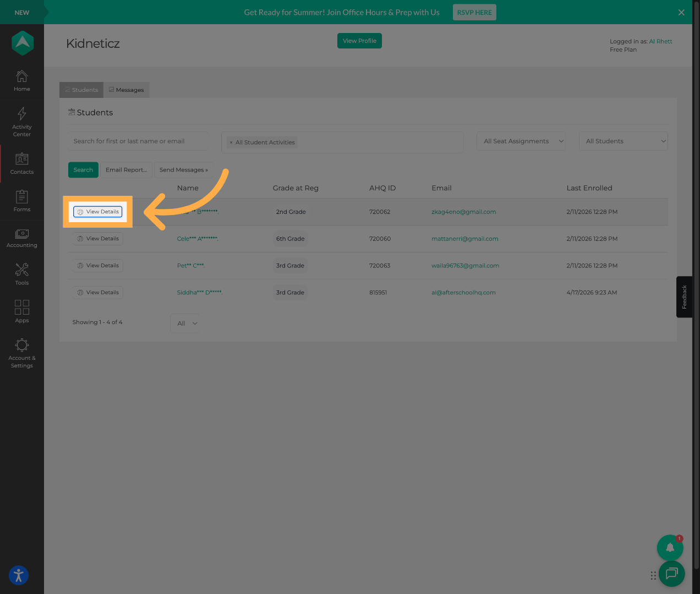View Details for zkag4eno@gmail.com student
The image size is (700, 594).
(x=98, y=212)
